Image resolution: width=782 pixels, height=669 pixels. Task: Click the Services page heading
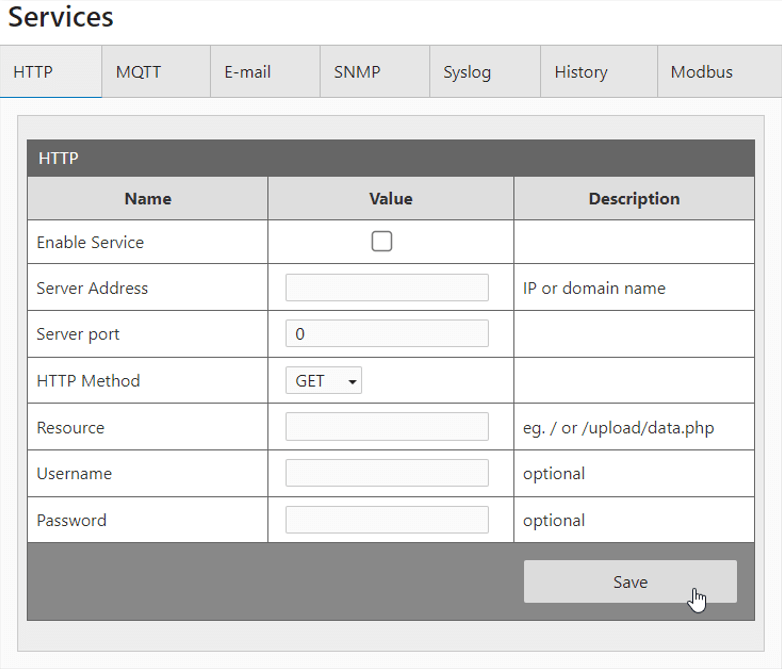(x=61, y=18)
